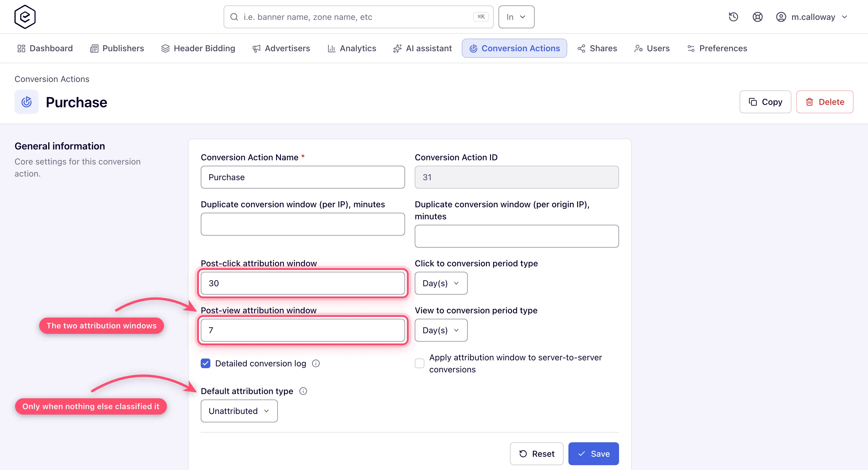Open the Shares tab
868x470 pixels.
pyautogui.click(x=597, y=48)
